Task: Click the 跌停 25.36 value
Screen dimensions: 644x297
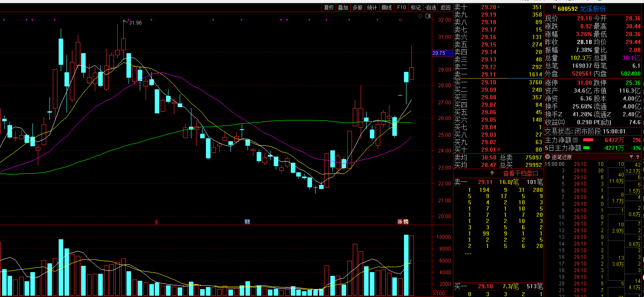Action: click(633, 83)
